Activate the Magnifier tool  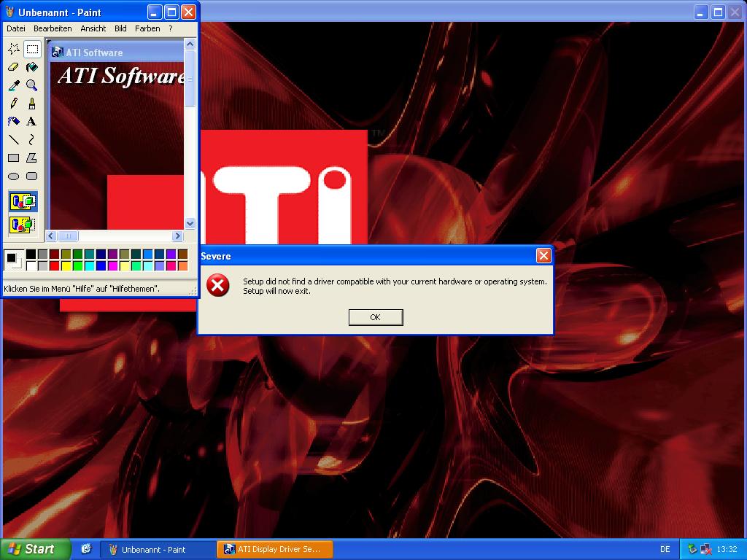(x=32, y=85)
